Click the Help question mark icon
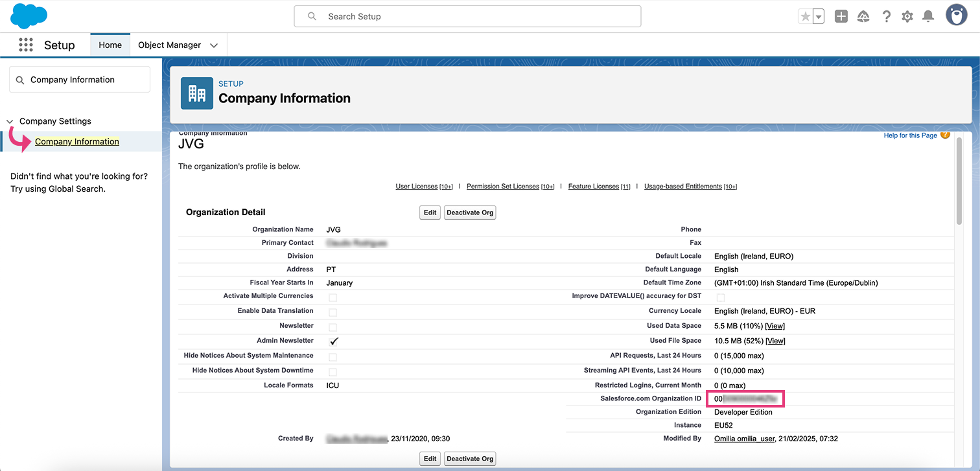Screen dimensions: 980x471 tap(886, 17)
